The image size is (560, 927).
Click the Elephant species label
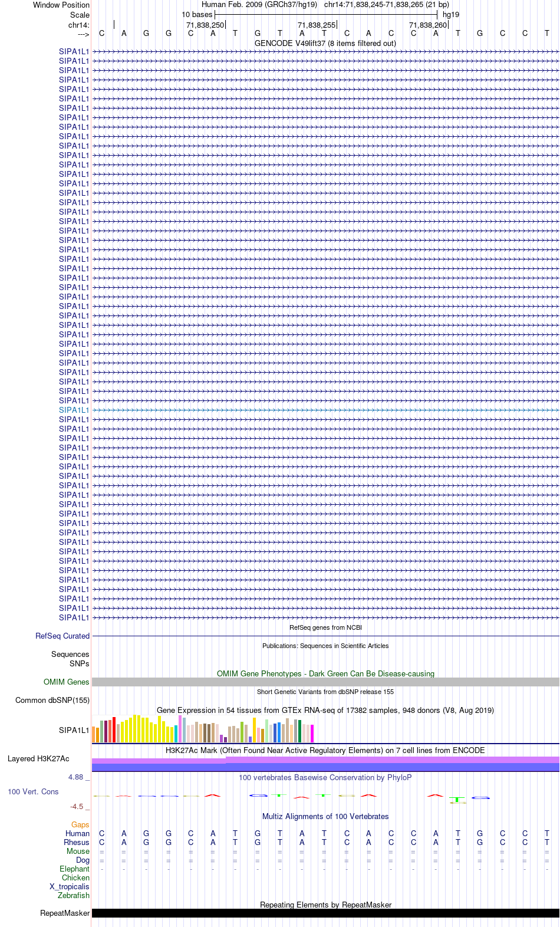74,869
